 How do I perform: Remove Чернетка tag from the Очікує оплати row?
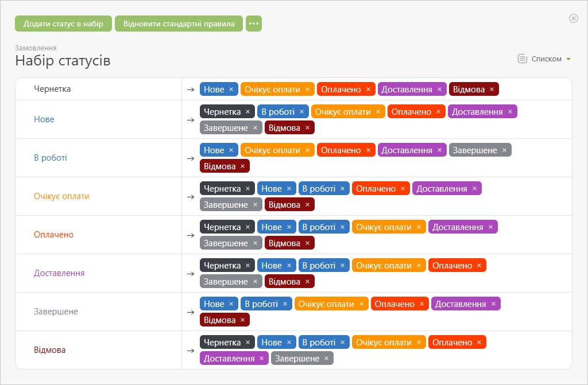pyautogui.click(x=248, y=189)
